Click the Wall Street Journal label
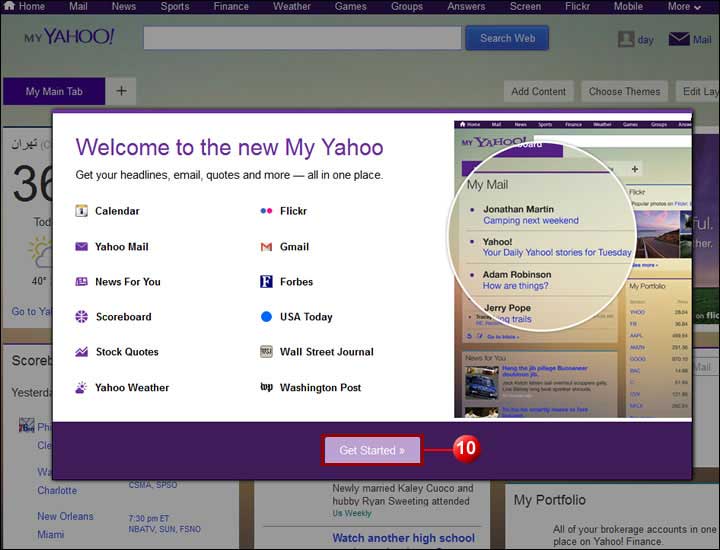Image resolution: width=720 pixels, height=550 pixels. click(x=326, y=352)
